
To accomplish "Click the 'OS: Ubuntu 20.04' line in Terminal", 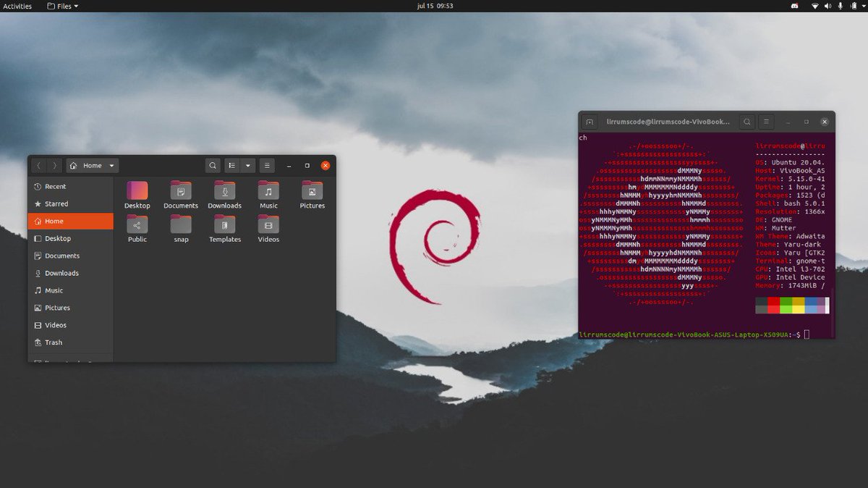I will pyautogui.click(x=791, y=163).
